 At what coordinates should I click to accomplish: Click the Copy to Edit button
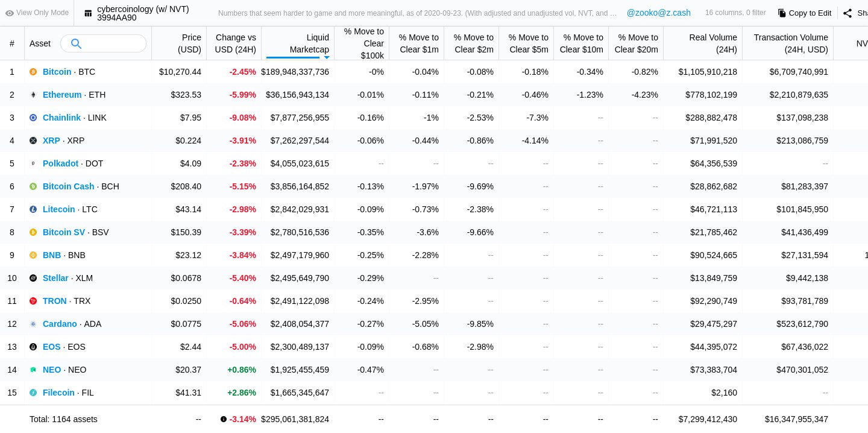point(804,13)
